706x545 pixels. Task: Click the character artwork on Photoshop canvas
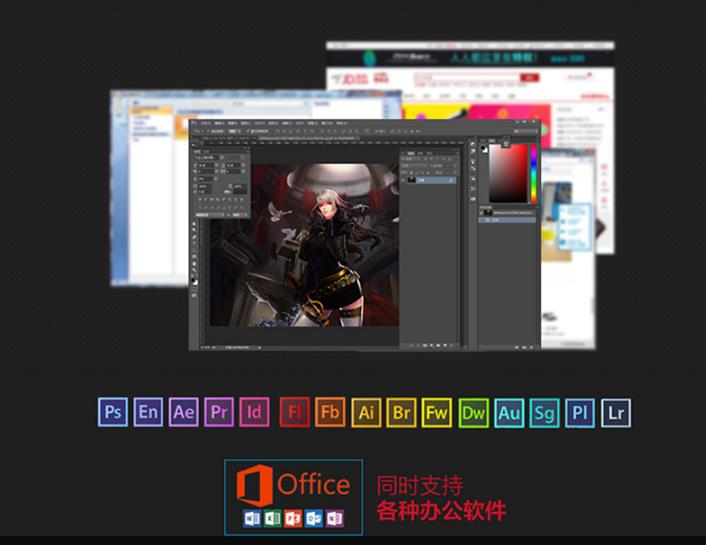pos(304,245)
